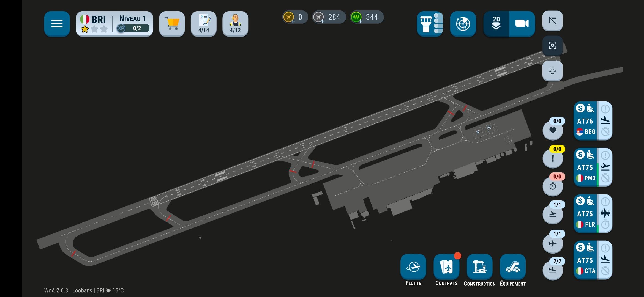
Task: Open the Équipement menu
Action: [513, 267]
